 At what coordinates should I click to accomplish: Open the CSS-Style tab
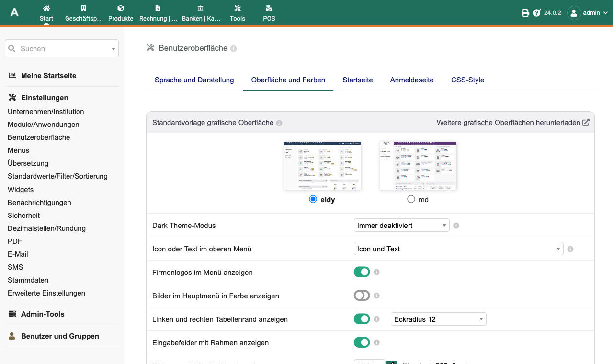pyautogui.click(x=468, y=80)
